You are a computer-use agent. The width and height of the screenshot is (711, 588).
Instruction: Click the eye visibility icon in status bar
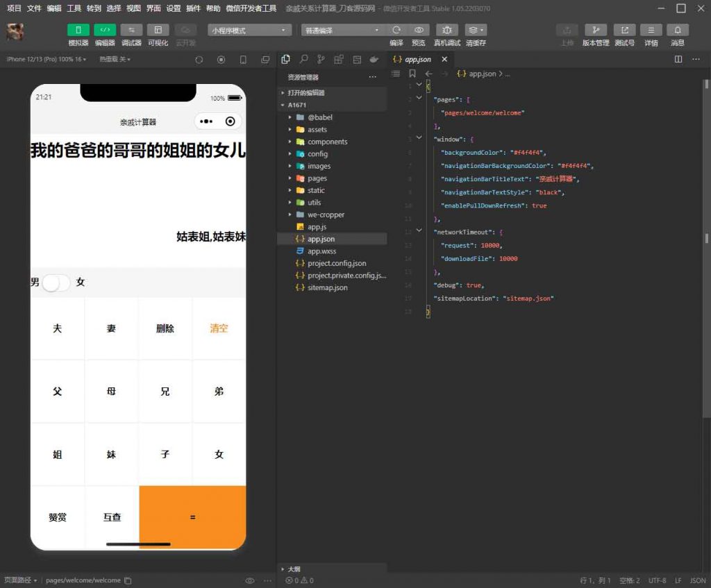[x=249, y=580]
